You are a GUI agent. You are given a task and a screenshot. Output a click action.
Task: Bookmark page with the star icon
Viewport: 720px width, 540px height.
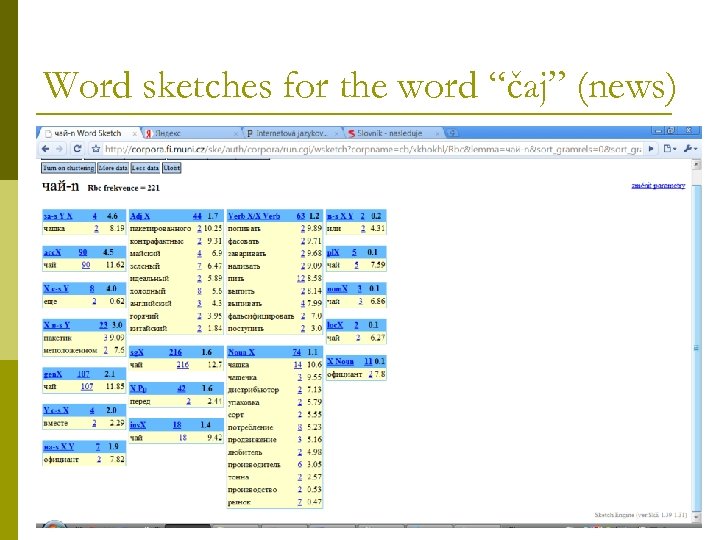[x=96, y=149]
